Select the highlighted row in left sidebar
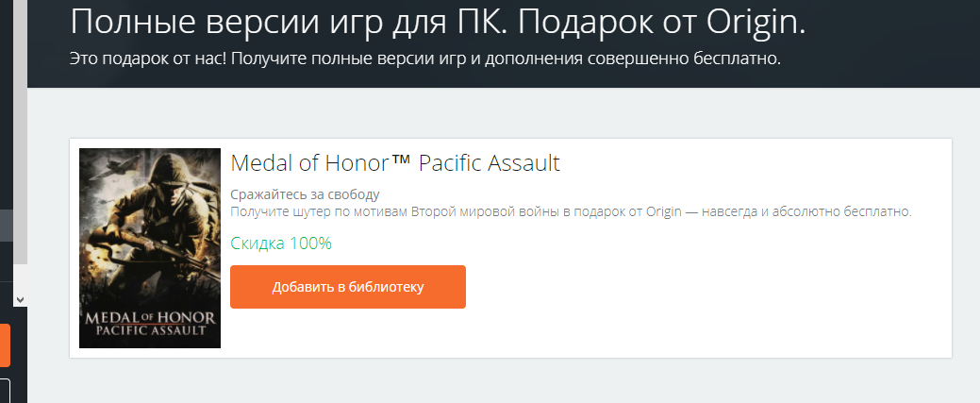Image resolution: width=980 pixels, height=403 pixels. point(6,226)
